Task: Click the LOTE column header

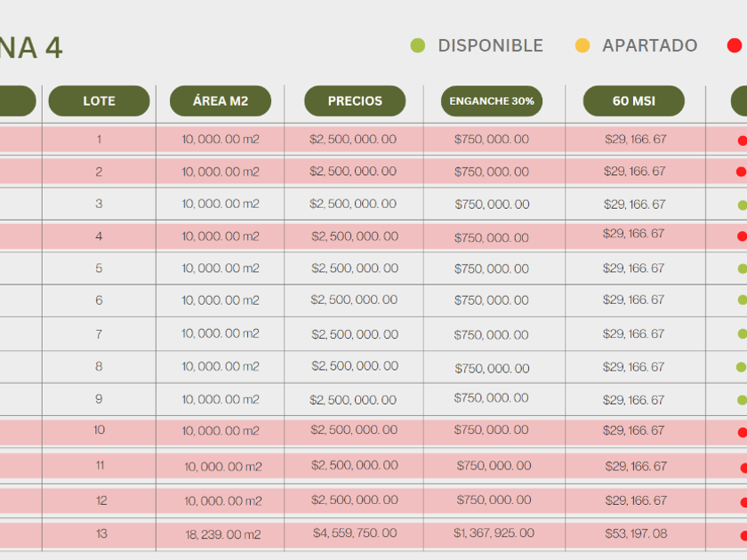Action: (99, 101)
